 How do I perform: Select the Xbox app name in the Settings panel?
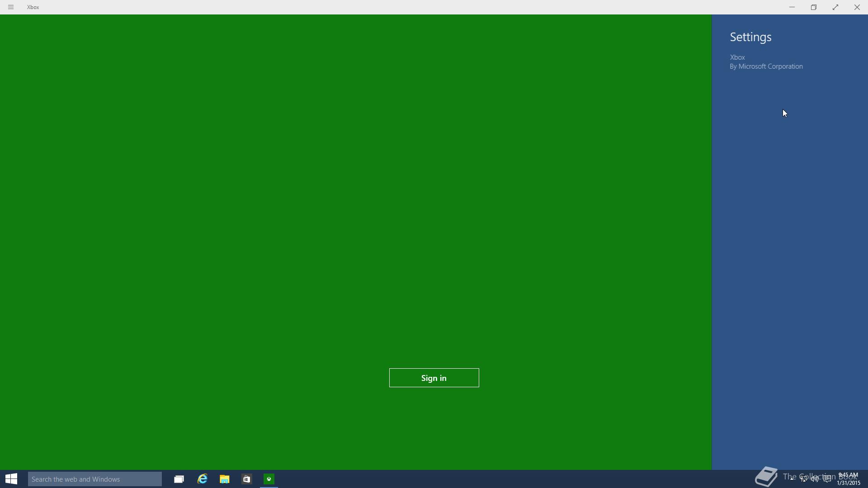click(x=737, y=57)
